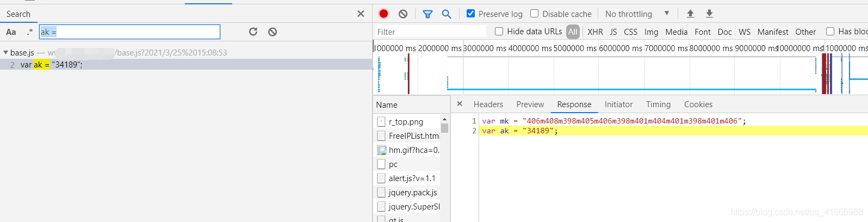This screenshot has height=222, width=868.
Task: Filter requests by JS
Action: [x=613, y=32]
